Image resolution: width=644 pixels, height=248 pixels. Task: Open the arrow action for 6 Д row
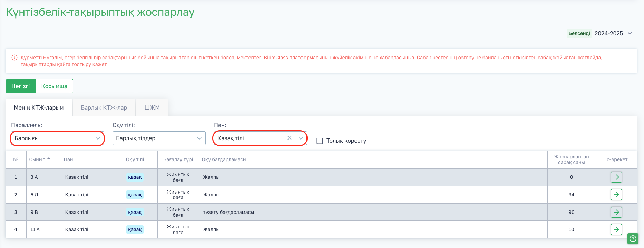click(616, 195)
